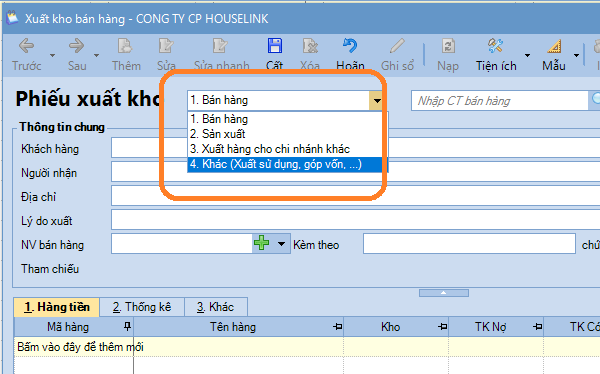The height and width of the screenshot is (374, 600).
Task: Go to previous voucher with Trước arrow
Action: [x=26, y=46]
